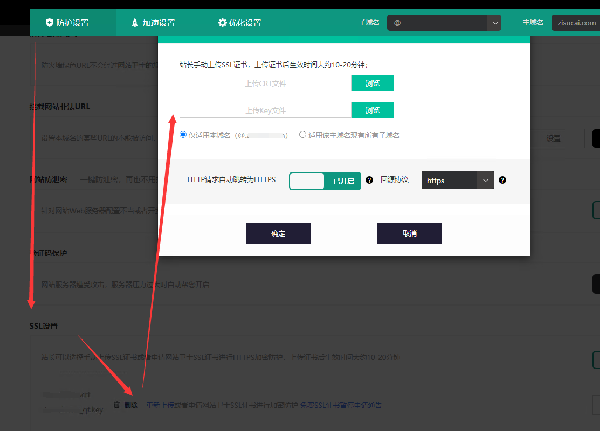
Task: Click the chevron of the https dropdown
Action: tap(485, 180)
